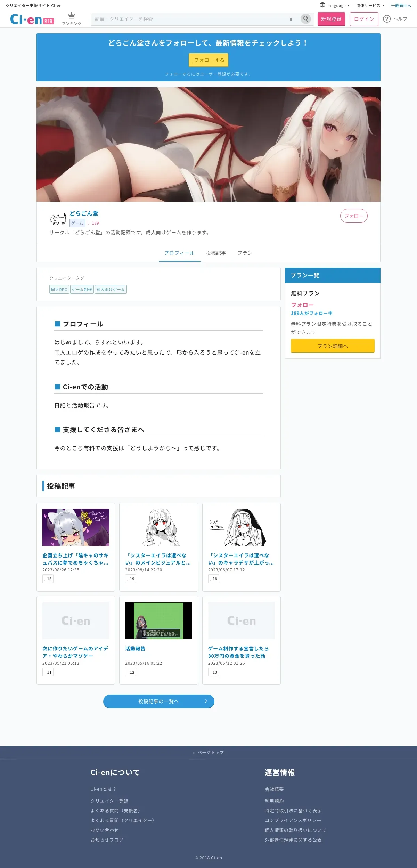
Task: Click date text 2023/08/26 12:35
Action: point(61,570)
